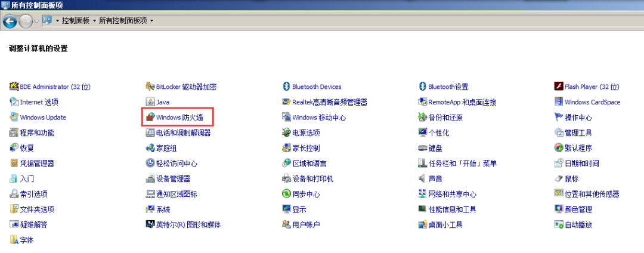Click the Java icon
Image resolution: width=644 pixels, height=253 pixels.
click(x=150, y=102)
